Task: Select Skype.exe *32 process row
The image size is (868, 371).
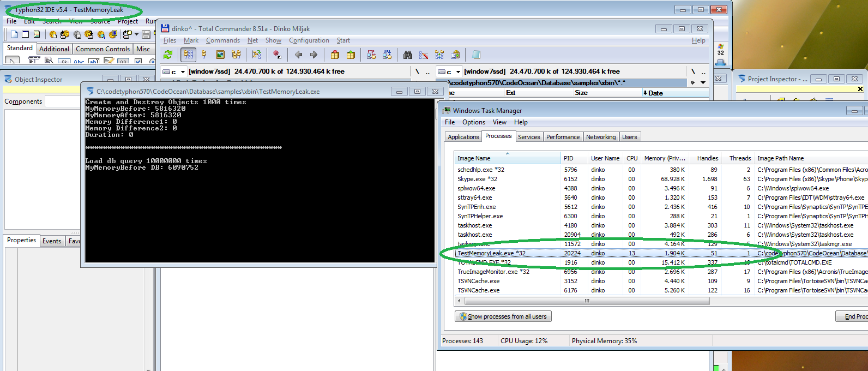Action: click(x=661, y=179)
